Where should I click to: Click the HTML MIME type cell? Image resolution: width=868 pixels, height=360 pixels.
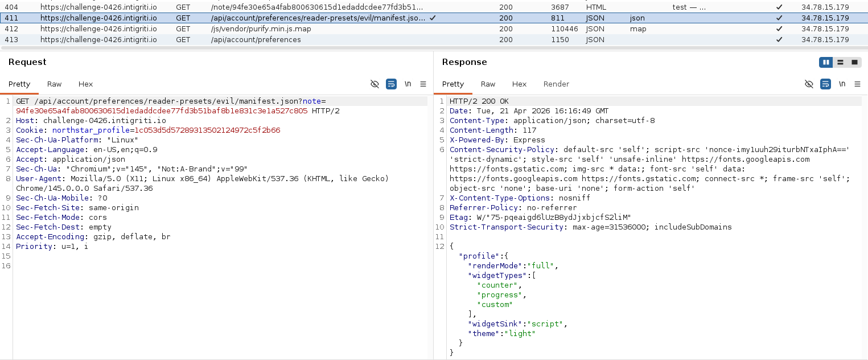coord(596,7)
